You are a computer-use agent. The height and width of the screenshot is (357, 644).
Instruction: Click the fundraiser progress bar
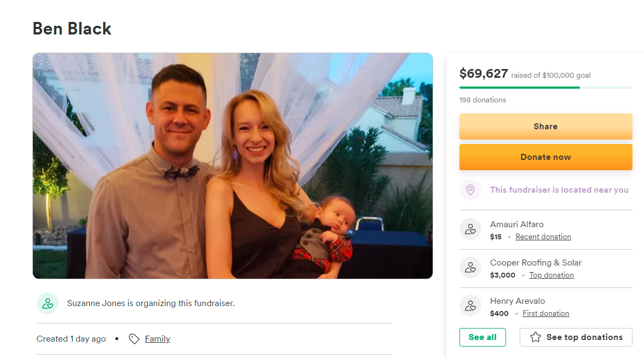pos(545,88)
